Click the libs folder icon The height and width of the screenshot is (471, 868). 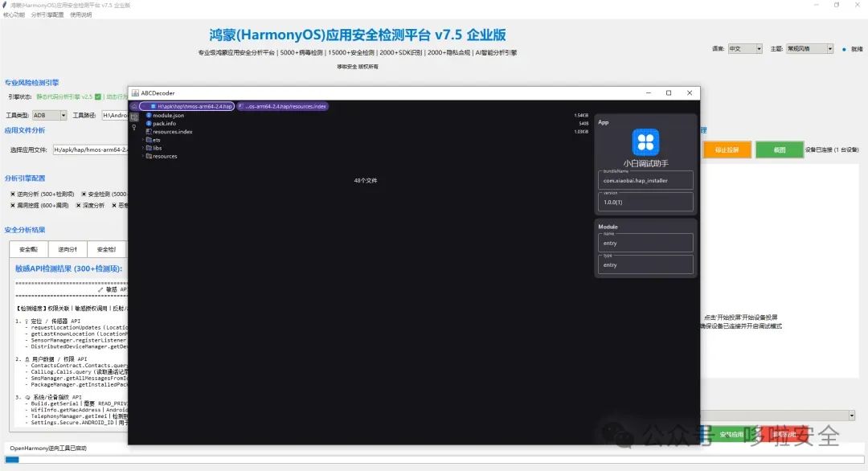[149, 148]
